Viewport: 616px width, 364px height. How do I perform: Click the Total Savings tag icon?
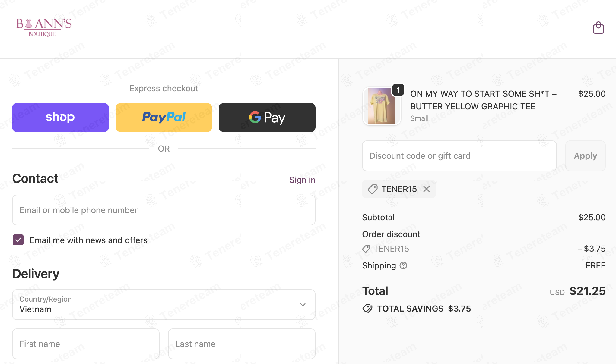click(x=367, y=309)
